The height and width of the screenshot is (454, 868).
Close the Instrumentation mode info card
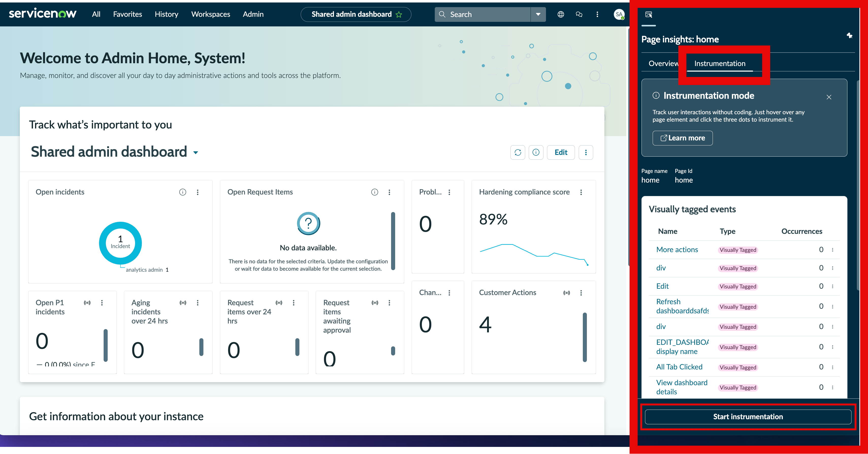pos(829,97)
